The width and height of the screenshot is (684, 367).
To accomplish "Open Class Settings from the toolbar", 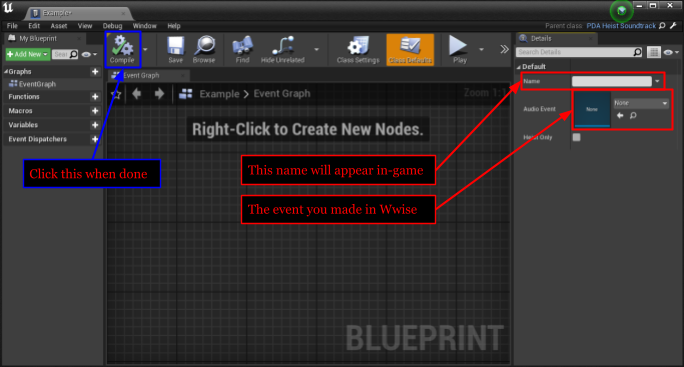I will [358, 49].
